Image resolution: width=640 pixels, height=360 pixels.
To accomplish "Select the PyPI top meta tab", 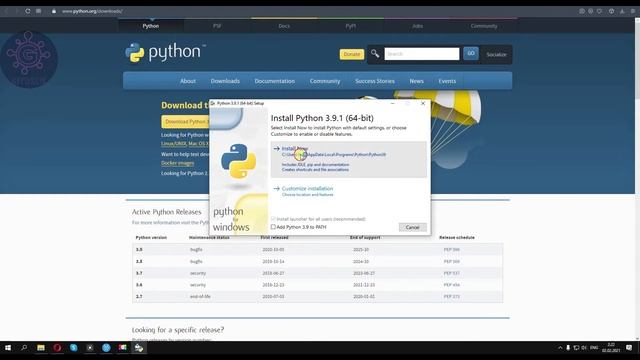I will tap(351, 26).
